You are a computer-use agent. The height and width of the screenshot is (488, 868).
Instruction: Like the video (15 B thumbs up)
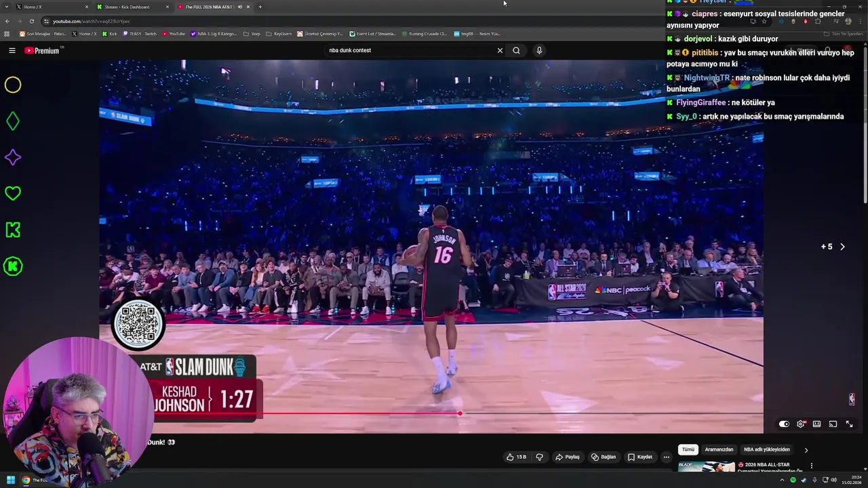(x=516, y=457)
